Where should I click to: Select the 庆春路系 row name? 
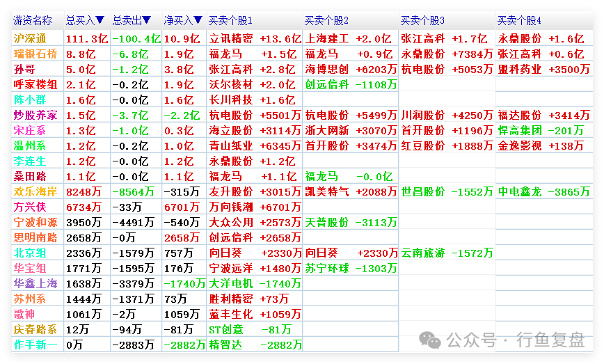click(x=35, y=329)
